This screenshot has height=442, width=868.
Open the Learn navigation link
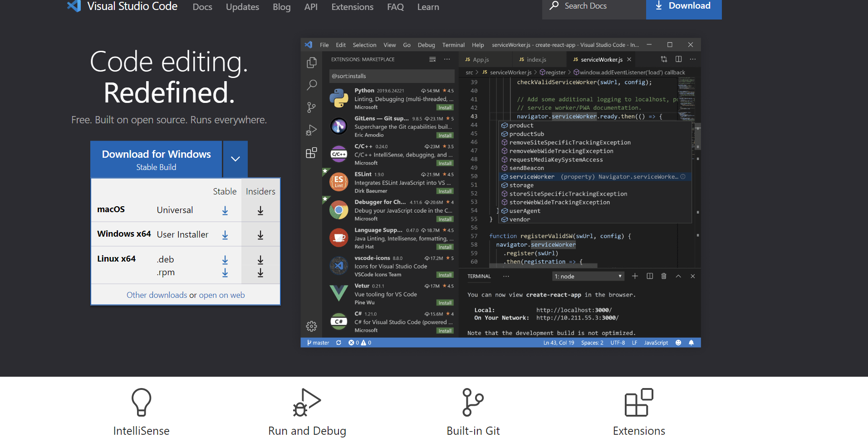click(428, 7)
